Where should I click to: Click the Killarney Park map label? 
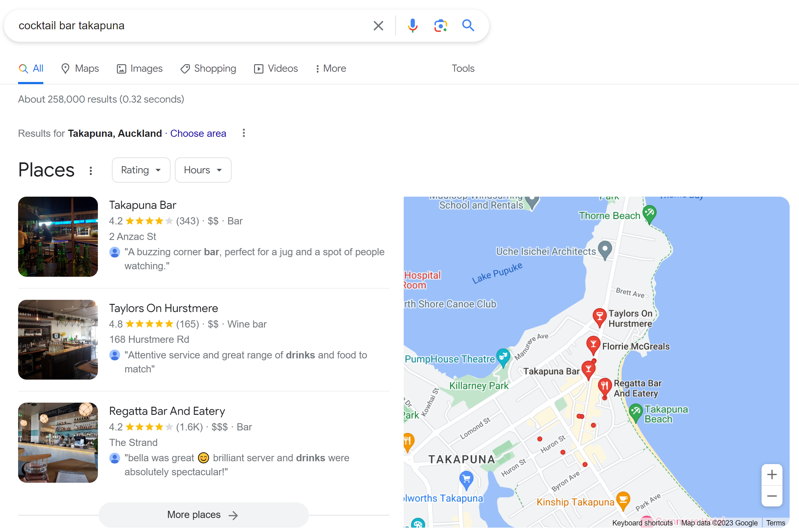point(479,386)
